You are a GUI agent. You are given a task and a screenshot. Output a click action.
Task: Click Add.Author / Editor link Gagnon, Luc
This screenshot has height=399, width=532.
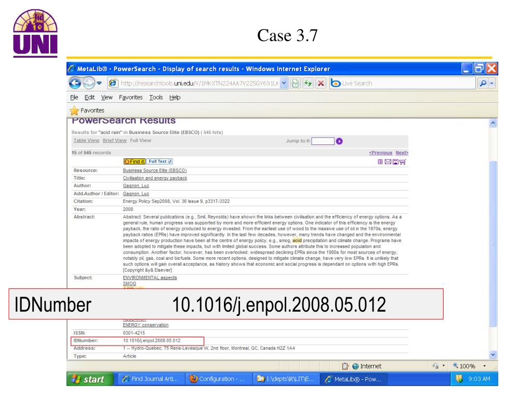pos(136,194)
